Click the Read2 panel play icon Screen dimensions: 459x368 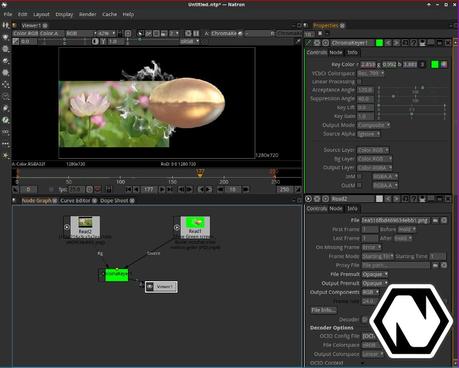click(x=308, y=199)
